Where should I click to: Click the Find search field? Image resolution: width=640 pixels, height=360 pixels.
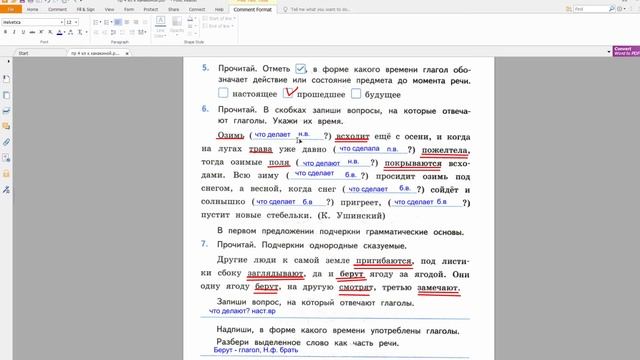pyautogui.click(x=590, y=9)
